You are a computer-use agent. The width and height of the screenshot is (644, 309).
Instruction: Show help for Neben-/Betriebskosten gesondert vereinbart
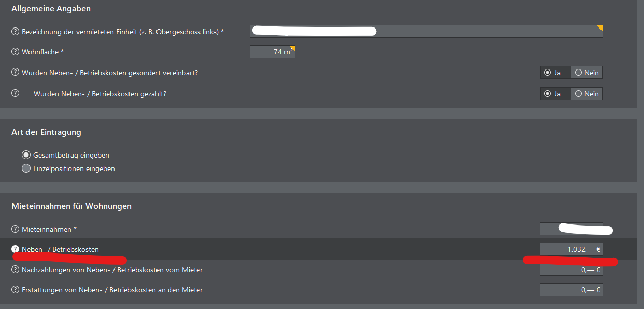(x=16, y=73)
